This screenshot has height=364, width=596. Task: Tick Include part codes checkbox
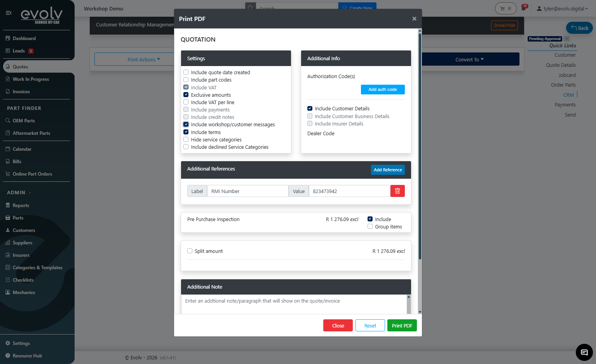click(186, 80)
